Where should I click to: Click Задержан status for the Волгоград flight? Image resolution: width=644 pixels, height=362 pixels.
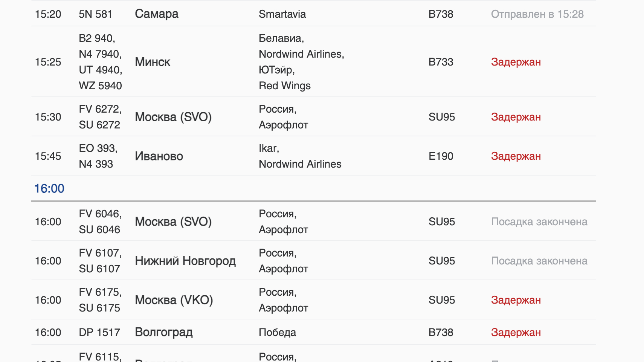[516, 332]
